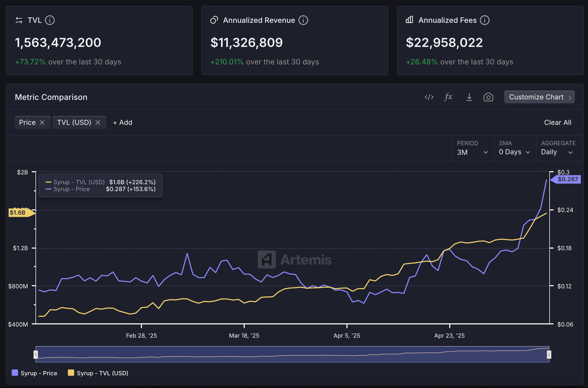Screen dimensions: 588x388
Task: Remove the Price metric chip
Action: click(x=42, y=122)
